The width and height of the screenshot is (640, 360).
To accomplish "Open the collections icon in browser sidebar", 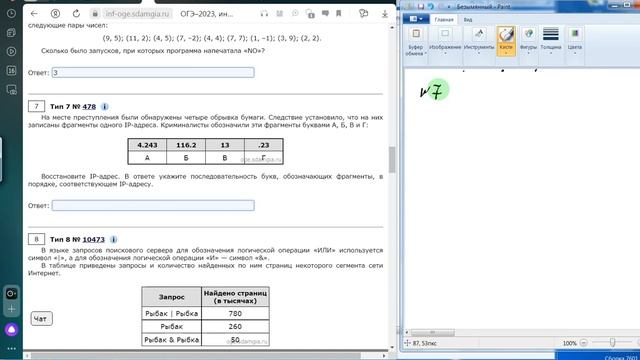I will tap(11, 33).
